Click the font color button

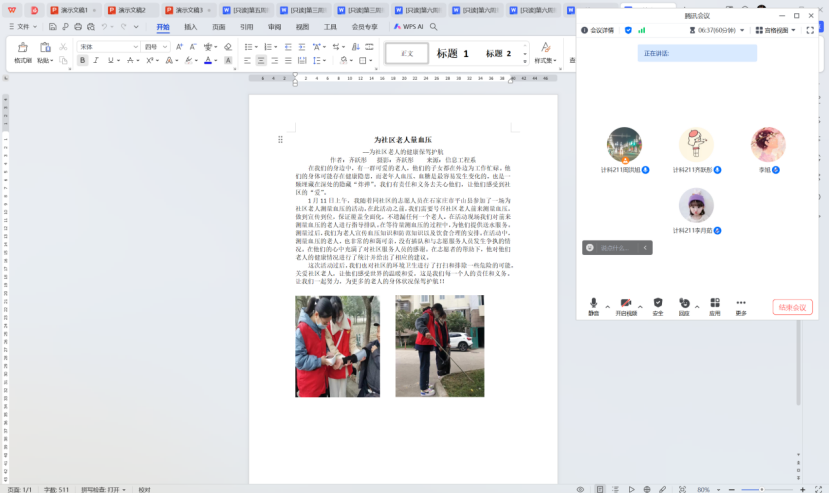(x=208, y=60)
